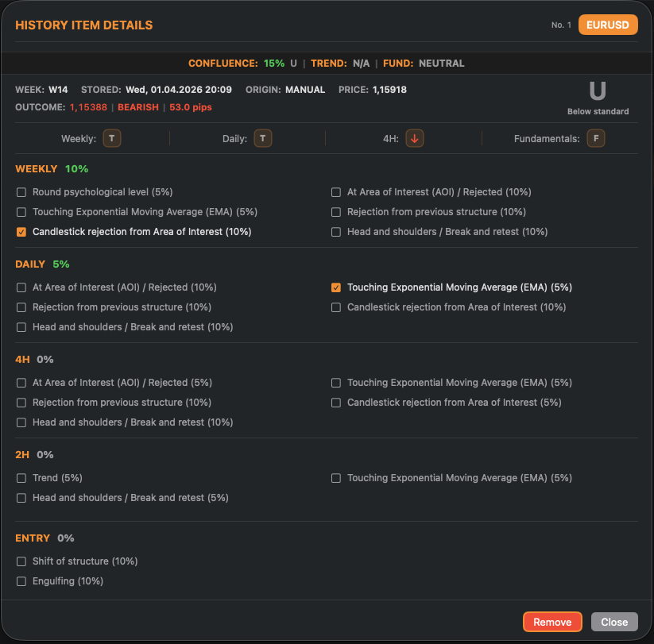This screenshot has height=644, width=654.
Task: Remove this history item
Action: pos(552,622)
